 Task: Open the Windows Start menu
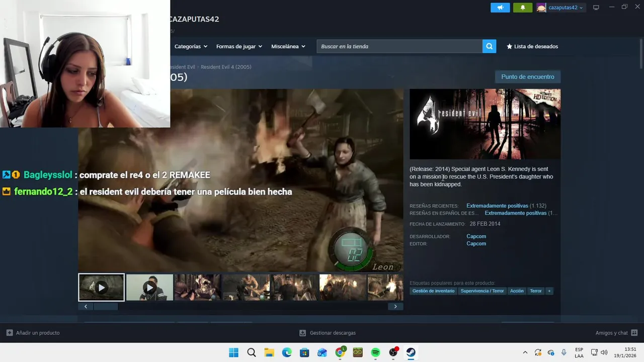[233, 352]
